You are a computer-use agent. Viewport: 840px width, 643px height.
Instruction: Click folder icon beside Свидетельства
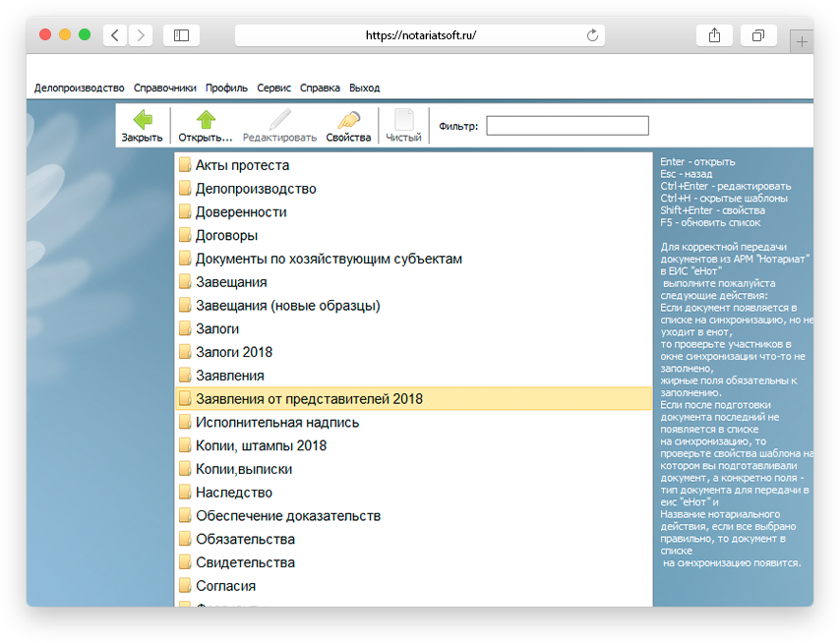(185, 562)
